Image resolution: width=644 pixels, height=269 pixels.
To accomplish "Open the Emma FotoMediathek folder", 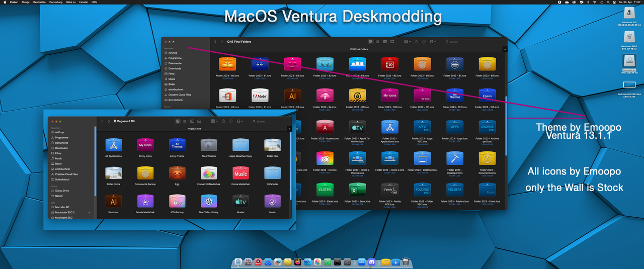I will point(209,173).
